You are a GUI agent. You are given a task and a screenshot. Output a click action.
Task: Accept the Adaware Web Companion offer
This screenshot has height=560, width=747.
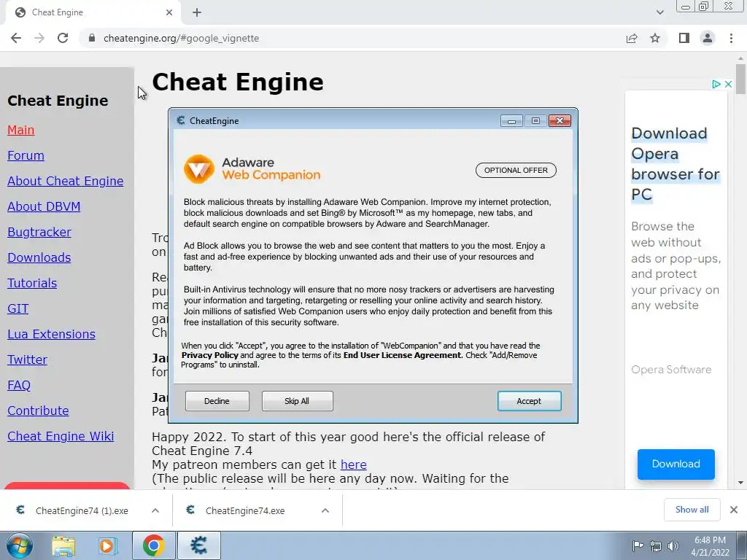pyautogui.click(x=529, y=401)
